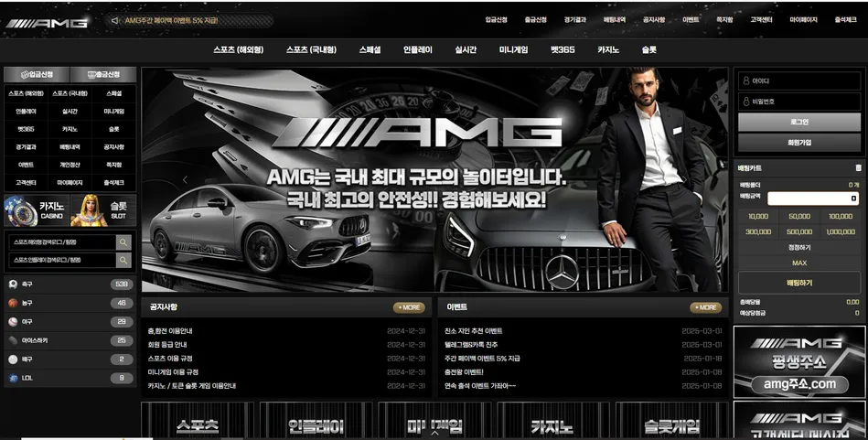
Task: Click 마이페이지 in the top bar
Action: pyautogui.click(x=803, y=20)
